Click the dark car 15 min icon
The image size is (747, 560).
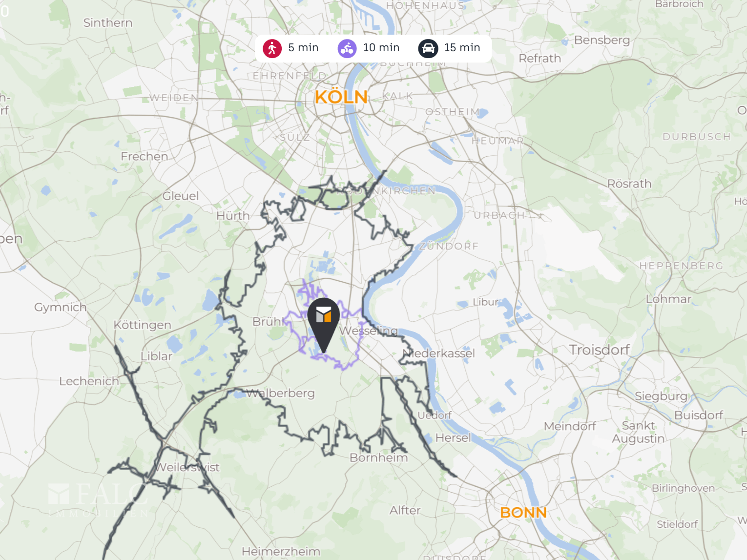click(x=428, y=48)
